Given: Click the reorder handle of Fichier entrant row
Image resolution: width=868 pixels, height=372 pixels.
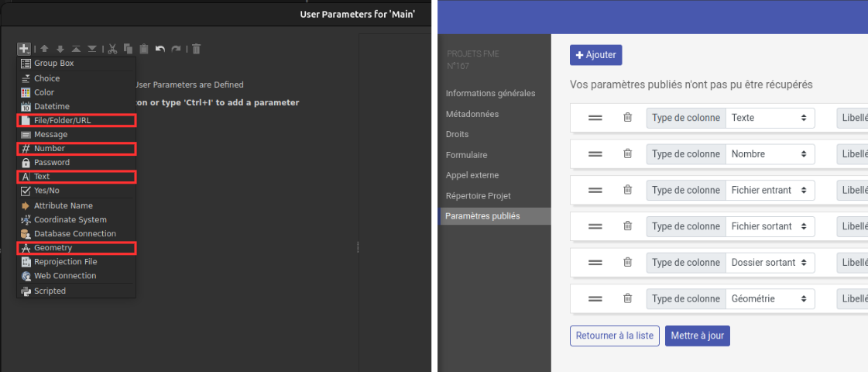Looking at the screenshot, I should pos(595,190).
